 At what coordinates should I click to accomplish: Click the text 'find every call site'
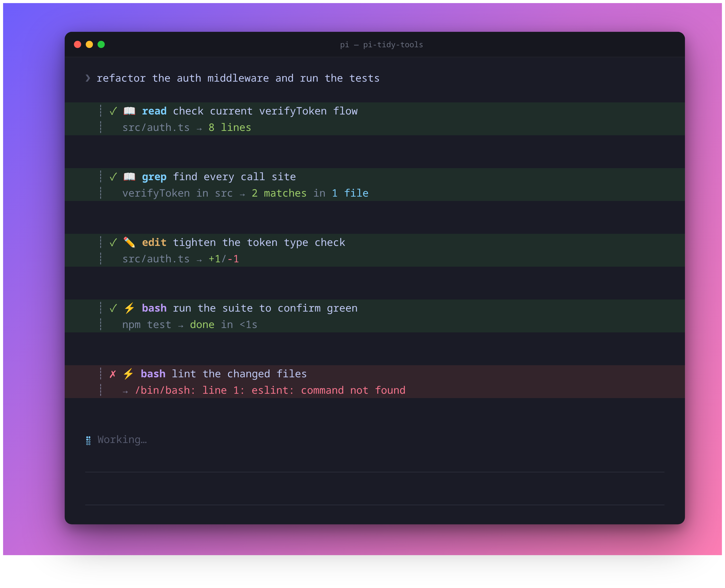point(234,177)
